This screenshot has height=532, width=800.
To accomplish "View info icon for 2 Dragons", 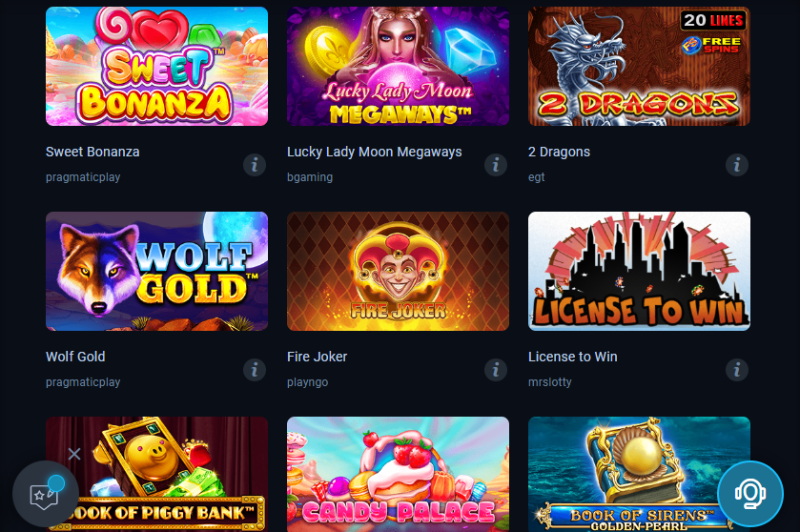I will [x=737, y=165].
